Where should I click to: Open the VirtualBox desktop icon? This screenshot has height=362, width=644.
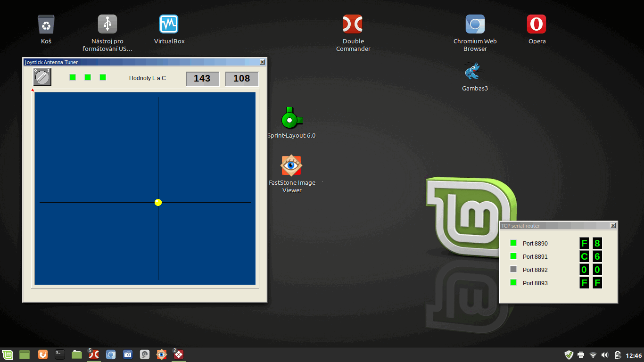[169, 25]
